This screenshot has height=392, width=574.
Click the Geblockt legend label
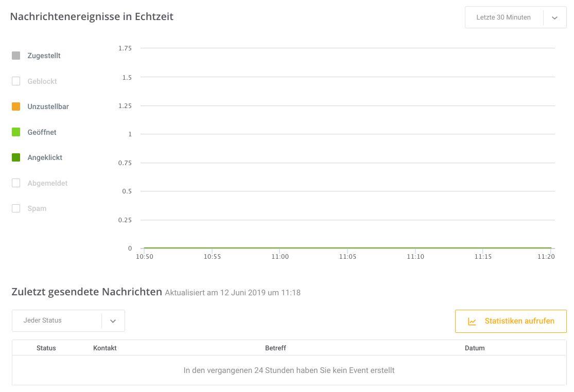pos(42,81)
